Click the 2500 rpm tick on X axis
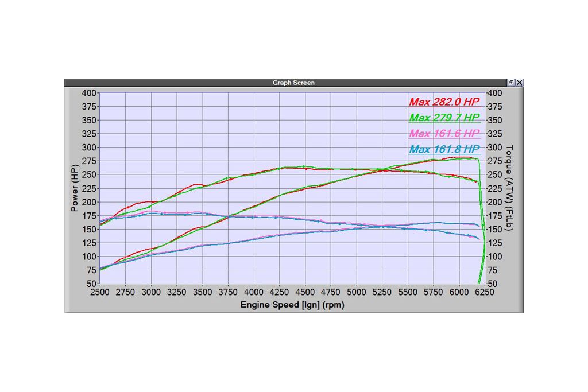588x392 pixels. (100, 292)
